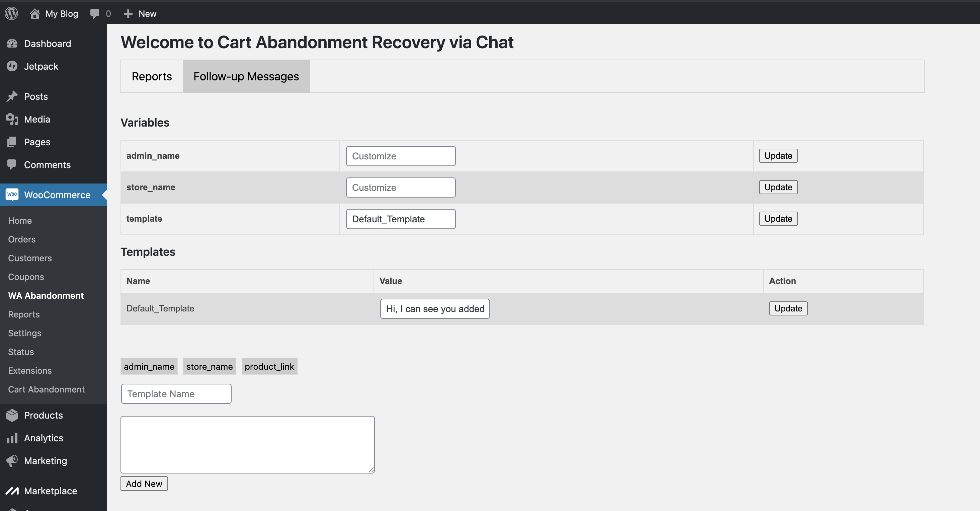The image size is (980, 511).
Task: Click the Pages icon in sidebar
Action: (x=12, y=142)
